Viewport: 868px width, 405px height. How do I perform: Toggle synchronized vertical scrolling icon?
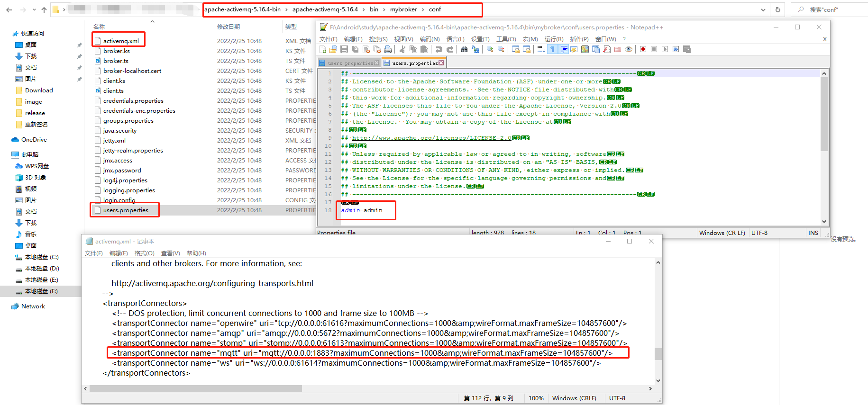pos(516,49)
